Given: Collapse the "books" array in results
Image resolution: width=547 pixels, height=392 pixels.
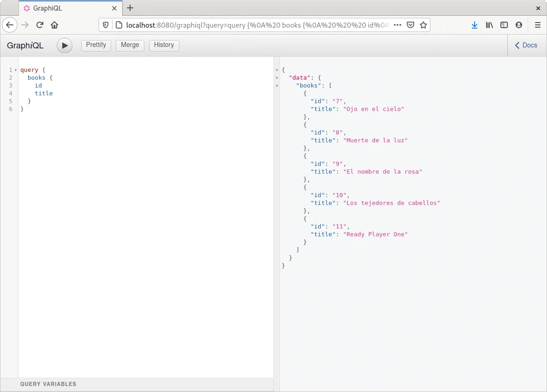Looking at the screenshot, I should click(277, 86).
